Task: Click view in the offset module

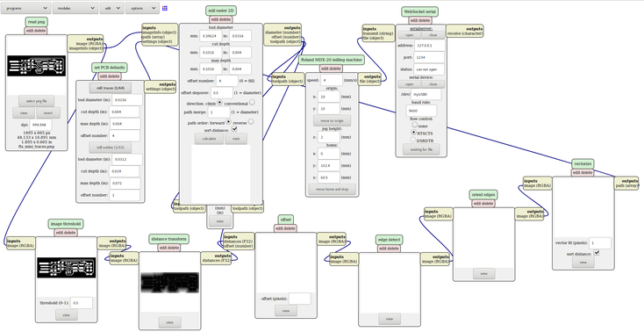Action: (286, 311)
